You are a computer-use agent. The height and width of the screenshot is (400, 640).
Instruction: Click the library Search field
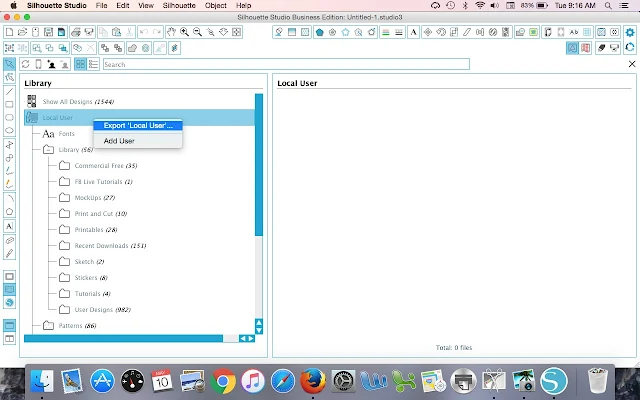(286, 64)
